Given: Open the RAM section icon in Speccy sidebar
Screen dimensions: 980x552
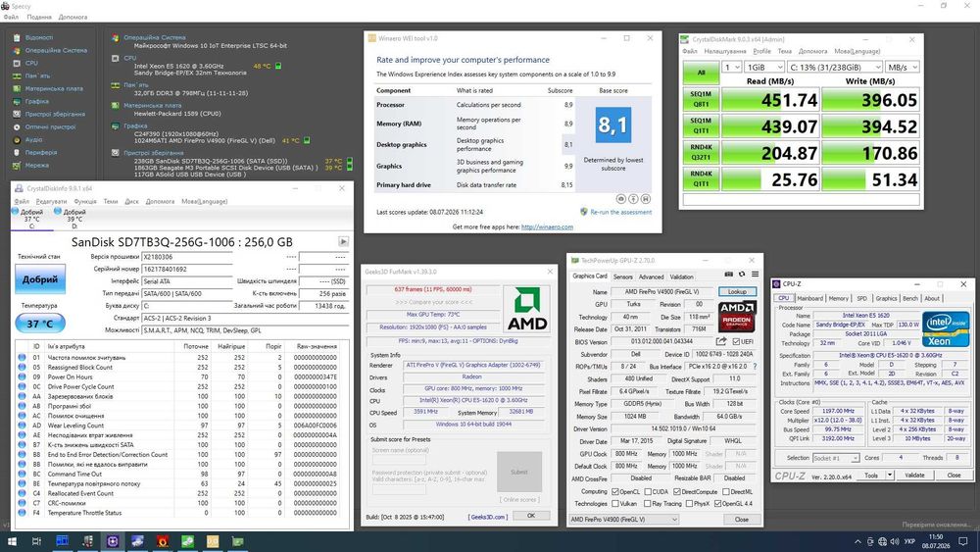Looking at the screenshot, I should [x=17, y=76].
